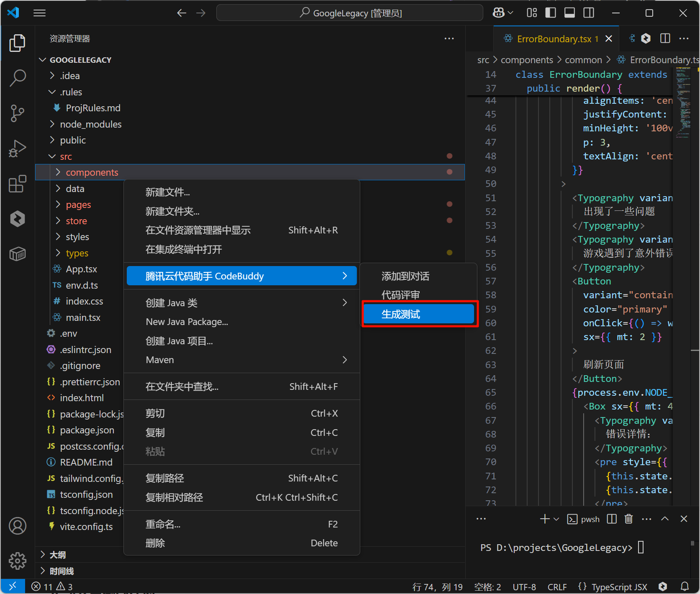The width and height of the screenshot is (700, 594).
Task: Open the Source Control view
Action: 18,113
